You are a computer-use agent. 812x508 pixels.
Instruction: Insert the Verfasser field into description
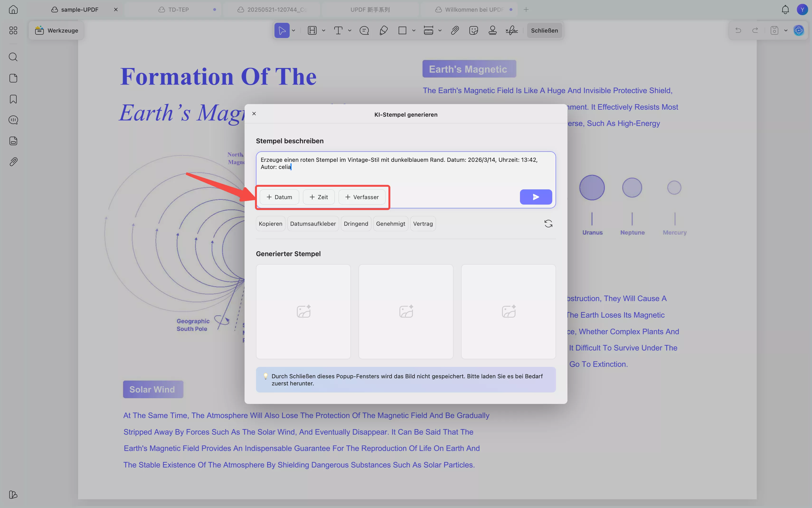362,197
